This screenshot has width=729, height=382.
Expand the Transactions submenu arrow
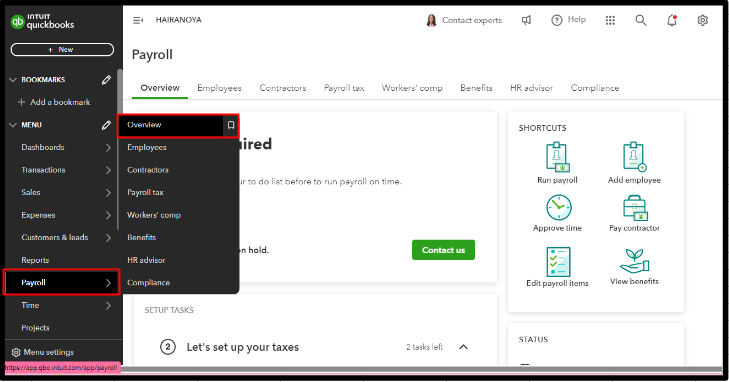tap(108, 170)
